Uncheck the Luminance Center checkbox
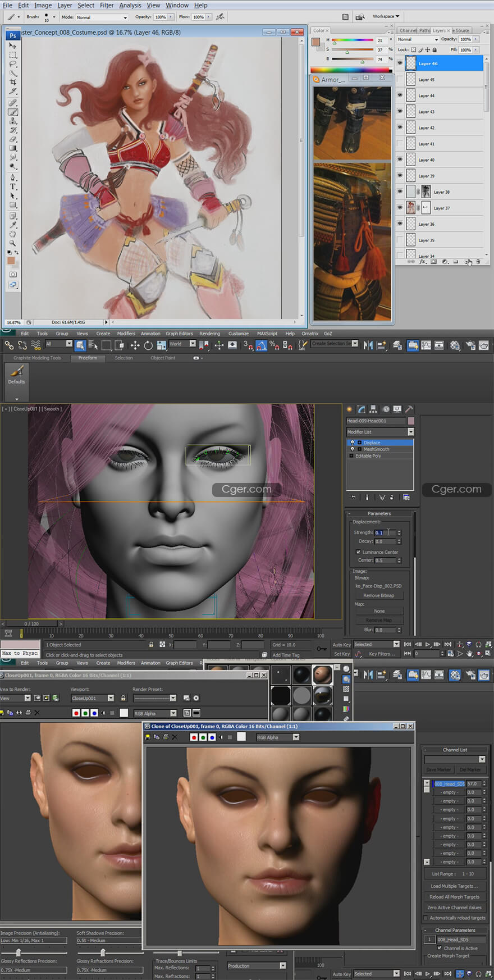The height and width of the screenshot is (980, 494). point(358,552)
